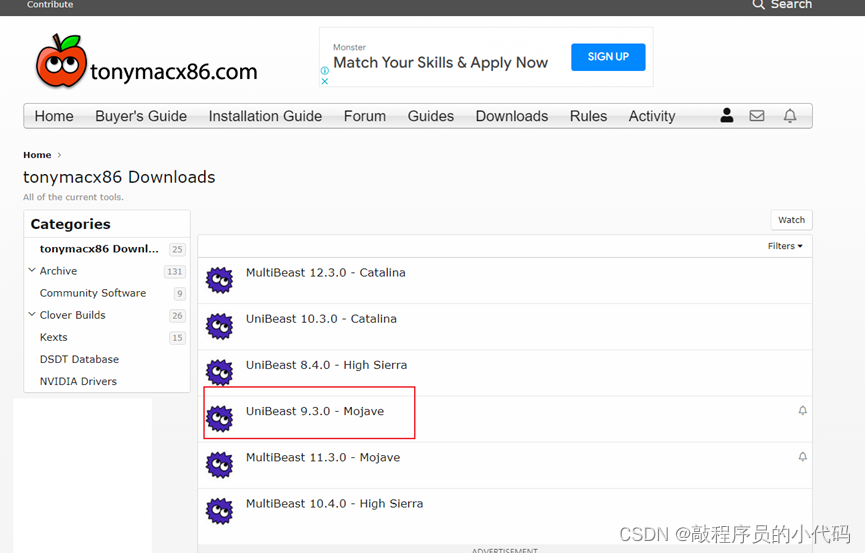This screenshot has height=553, width=865.
Task: Close the Monster ad with X
Action: coord(325,81)
